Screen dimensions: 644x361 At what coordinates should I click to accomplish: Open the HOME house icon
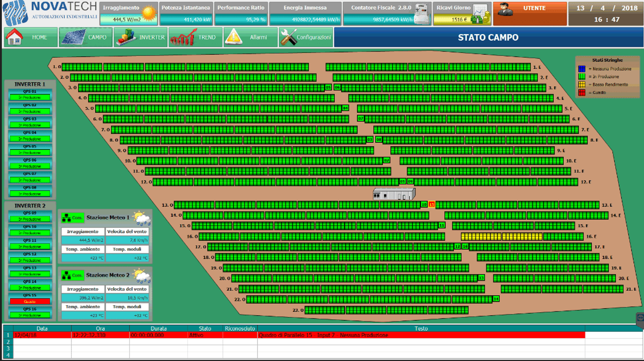14,37
